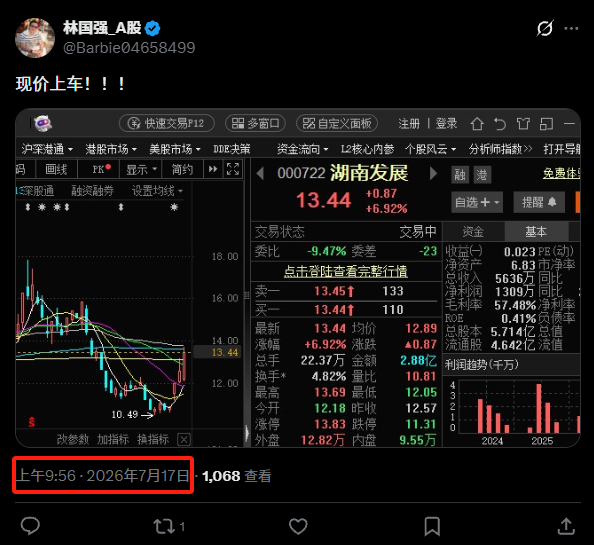Screen dimensions: 594x545
Task: Click the 改参数 chart option
Action: pos(73,439)
